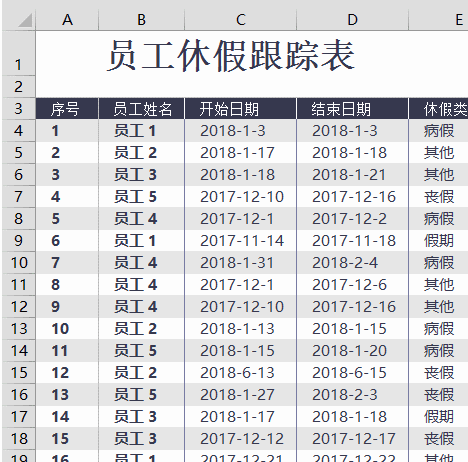Select end date 2018-2-3
Image resolution: width=468 pixels, height=462 pixels.
coord(352,395)
